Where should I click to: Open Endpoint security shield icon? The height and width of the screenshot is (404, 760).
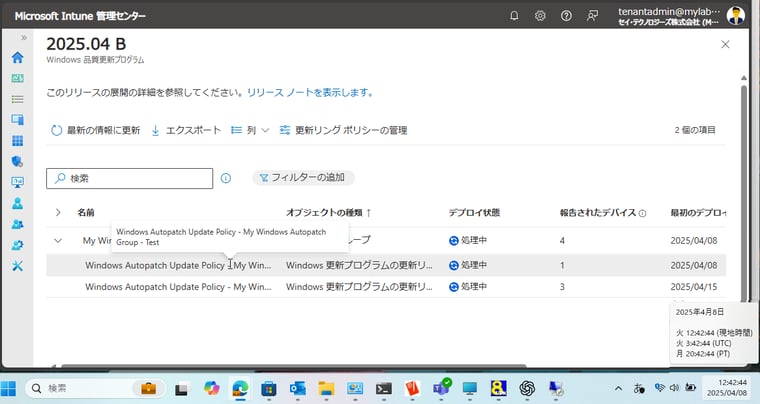point(17,161)
